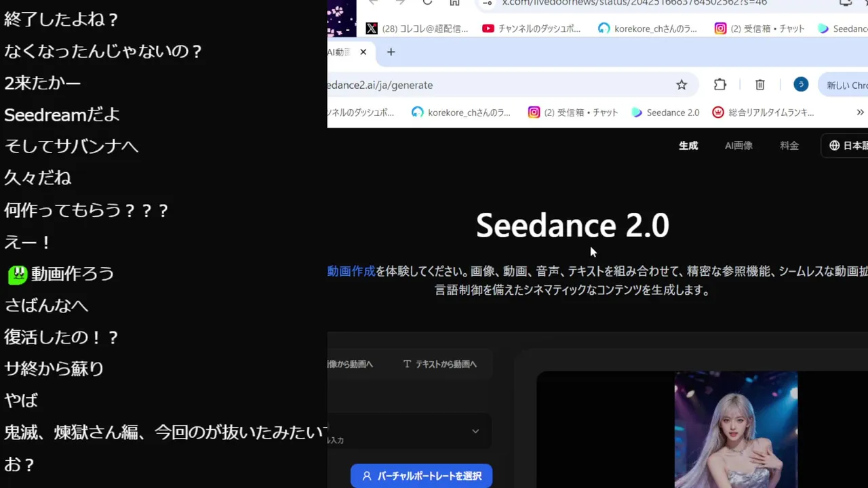The height and width of the screenshot is (488, 868).
Task: Open the Chrome profile avatar
Action: point(801,84)
